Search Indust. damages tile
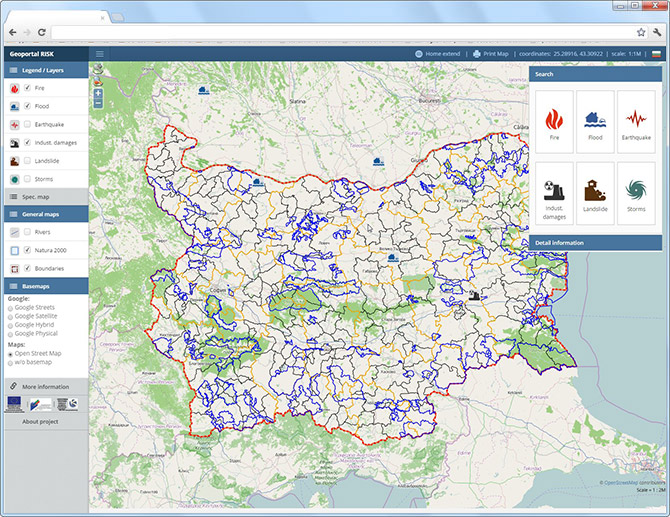 click(554, 194)
